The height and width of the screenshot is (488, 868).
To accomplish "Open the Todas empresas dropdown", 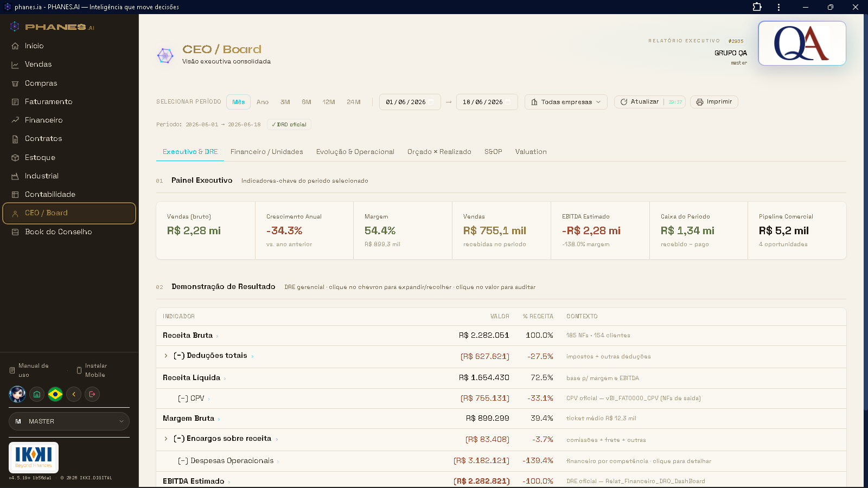I will pos(566,102).
